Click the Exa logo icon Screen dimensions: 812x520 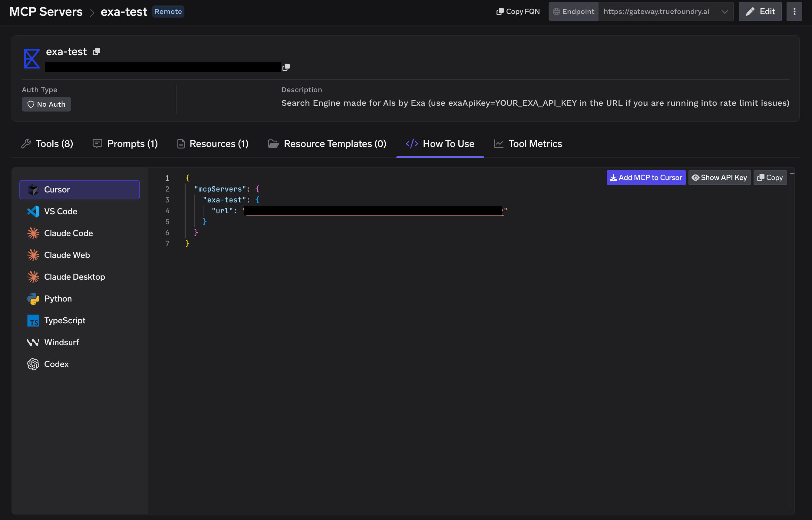(32, 59)
